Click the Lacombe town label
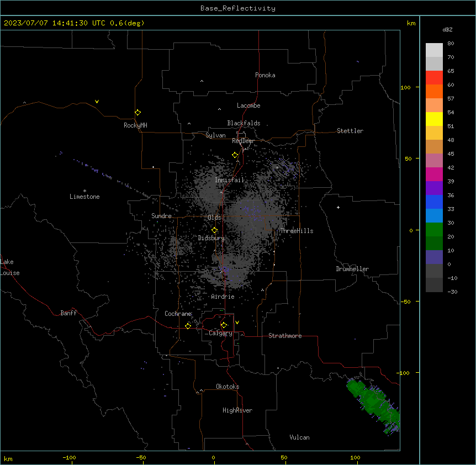476x465 pixels. click(248, 105)
